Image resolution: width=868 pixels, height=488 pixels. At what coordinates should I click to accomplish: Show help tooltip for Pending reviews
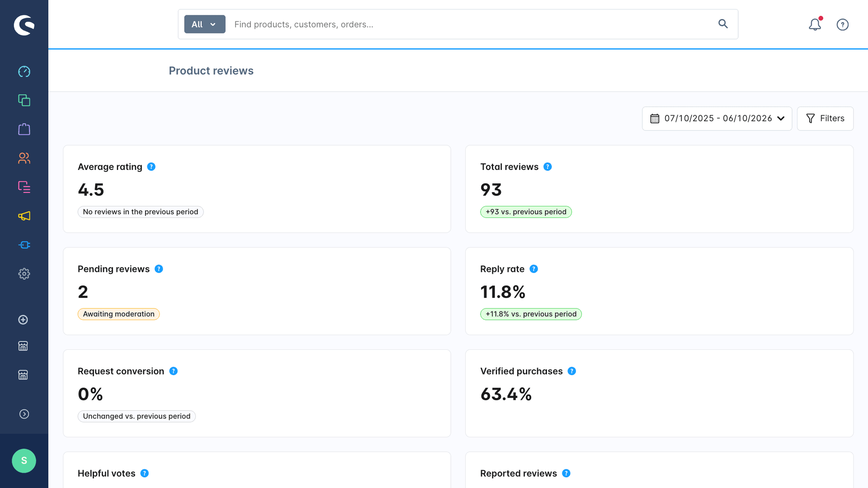[159, 269]
